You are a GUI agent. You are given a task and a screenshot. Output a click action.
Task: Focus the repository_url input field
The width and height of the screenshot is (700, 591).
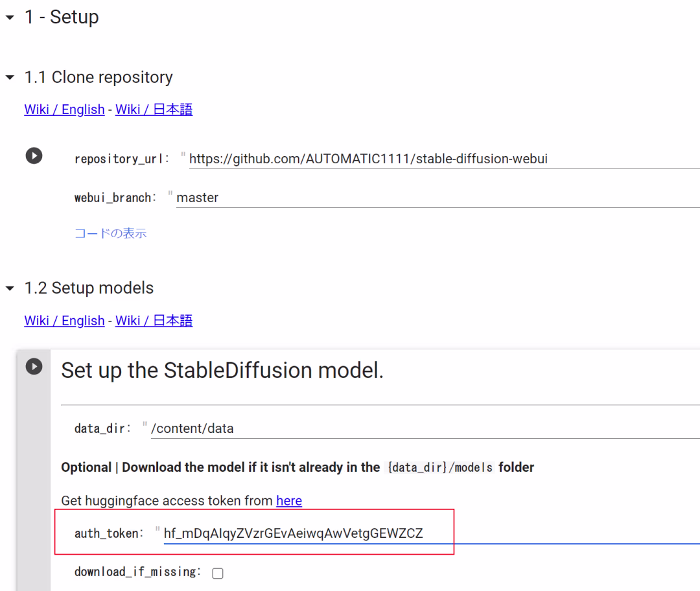(444, 159)
